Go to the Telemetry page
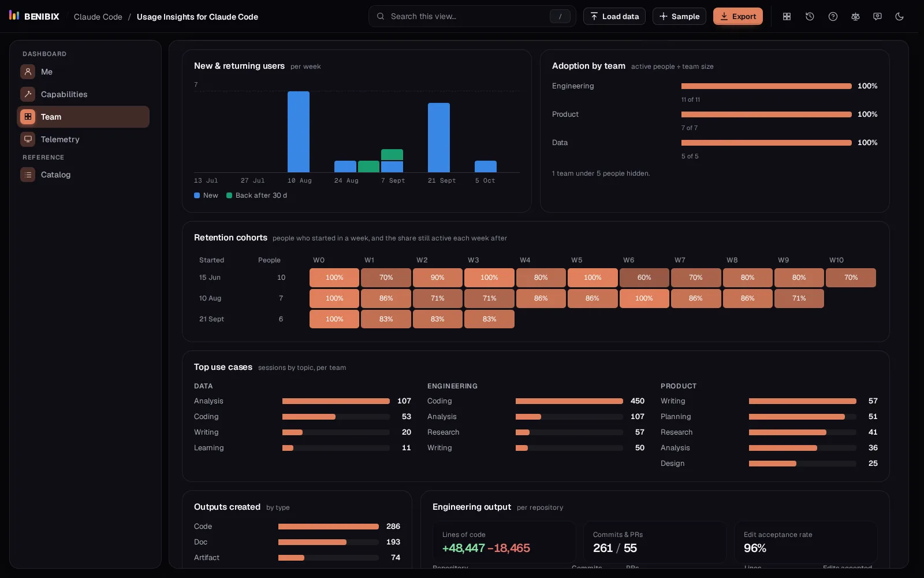This screenshot has height=578, width=924. [83, 139]
